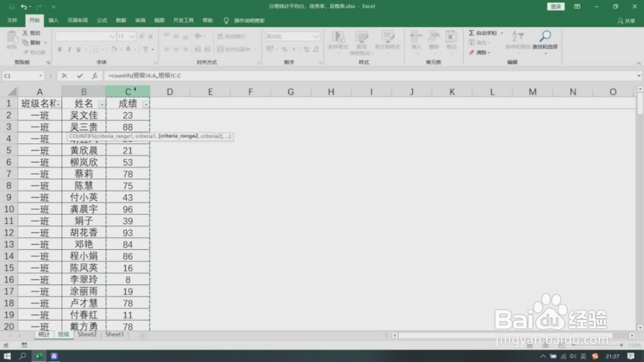The image size is (644, 362).
Task: Switch to the 公式 (Formulas) ribbon tab
Action: tap(102, 21)
